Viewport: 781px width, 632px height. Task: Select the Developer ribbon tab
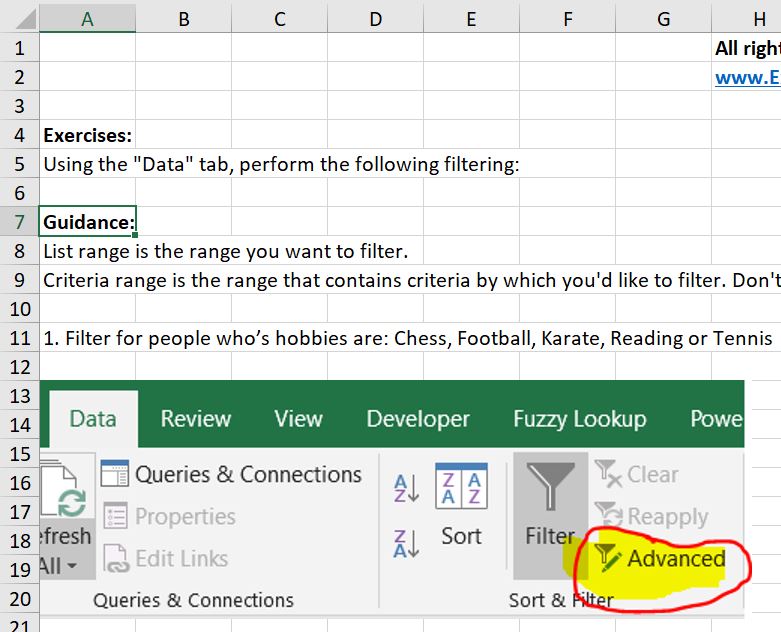click(x=418, y=419)
